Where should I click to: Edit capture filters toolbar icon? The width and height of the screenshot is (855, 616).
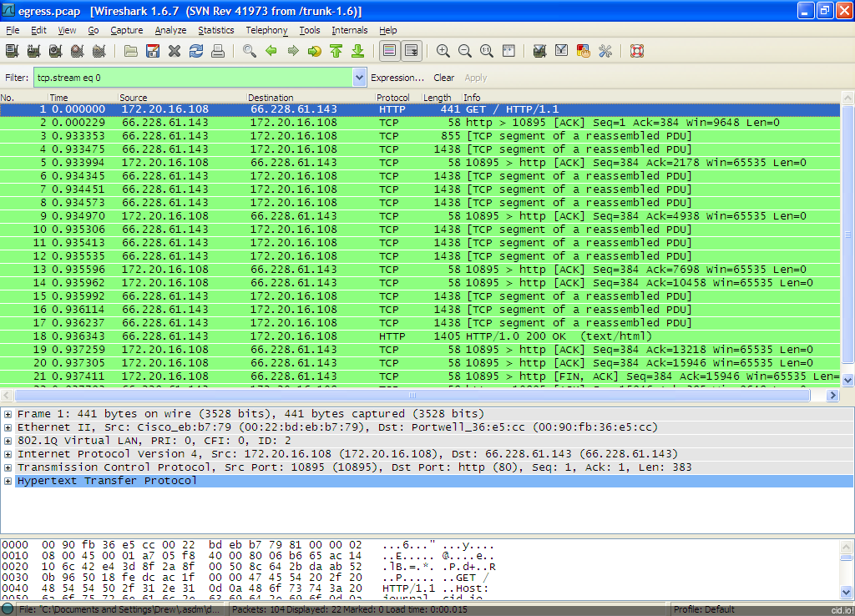coord(540,51)
